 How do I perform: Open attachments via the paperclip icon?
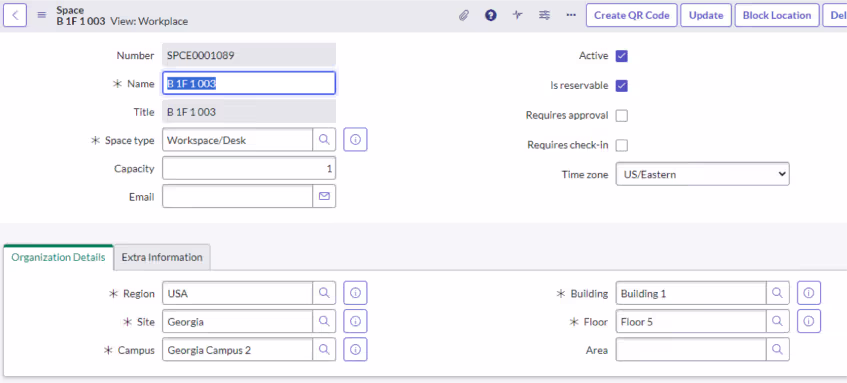click(x=463, y=15)
